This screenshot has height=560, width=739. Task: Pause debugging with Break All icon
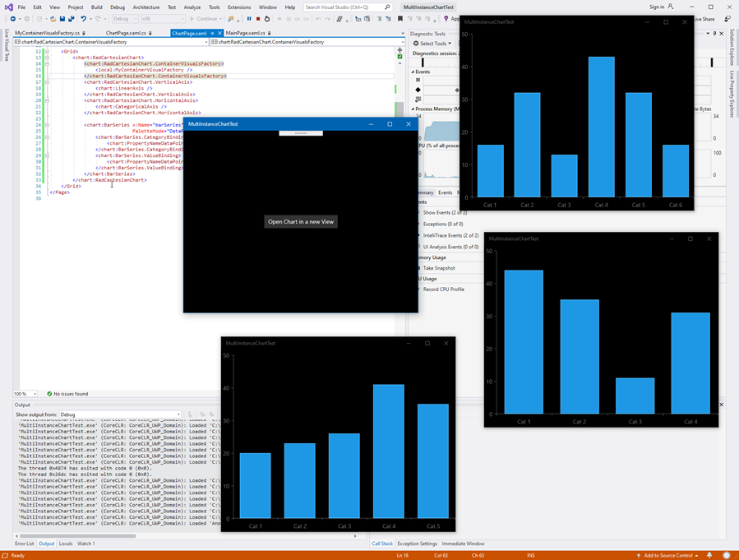click(x=249, y=19)
